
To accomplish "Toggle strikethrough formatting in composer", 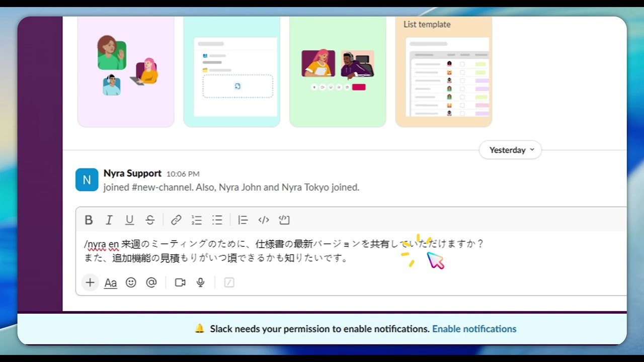I will 150,220.
